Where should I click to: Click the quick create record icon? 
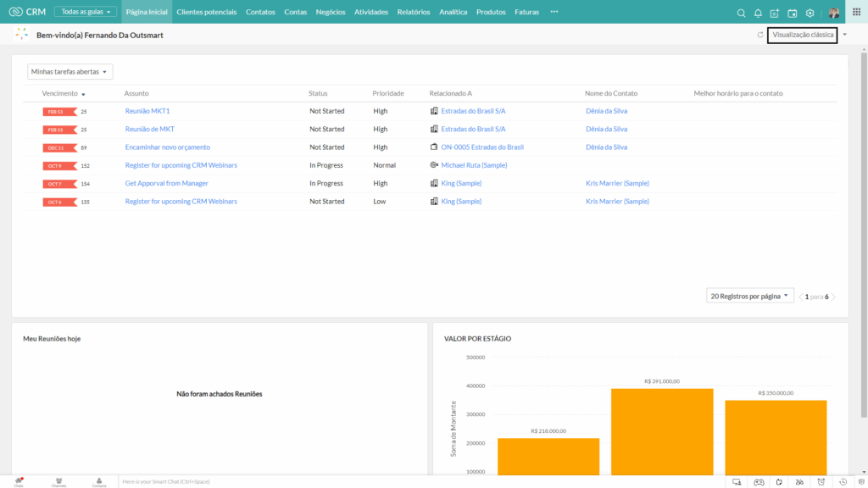775,13
